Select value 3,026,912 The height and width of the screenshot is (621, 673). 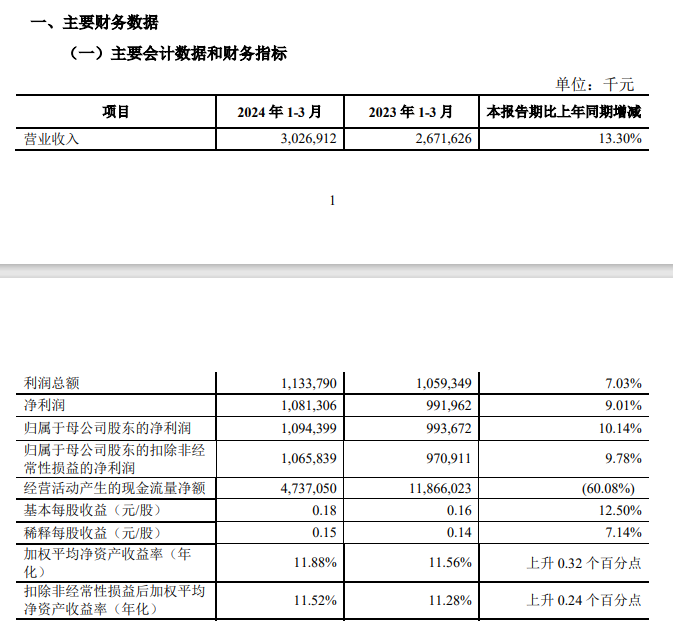pos(309,139)
